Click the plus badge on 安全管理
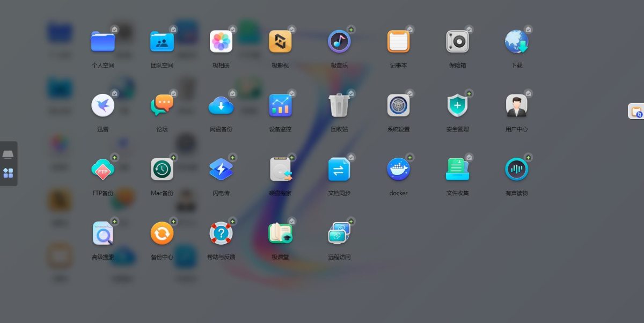644x323 pixels. [469, 93]
